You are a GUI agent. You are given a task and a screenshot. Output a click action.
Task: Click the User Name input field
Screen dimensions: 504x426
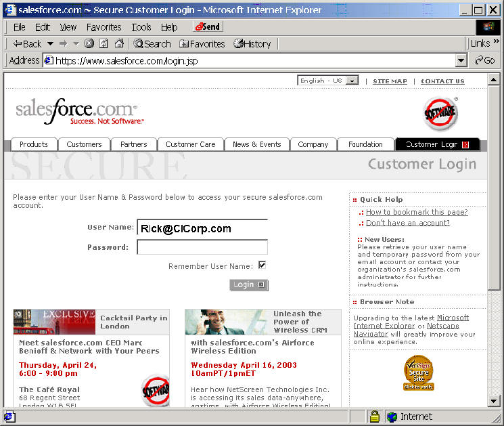tap(202, 228)
